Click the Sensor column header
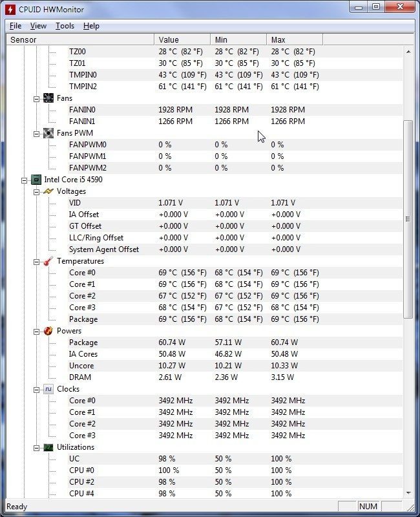The image size is (420, 517). pos(80,39)
